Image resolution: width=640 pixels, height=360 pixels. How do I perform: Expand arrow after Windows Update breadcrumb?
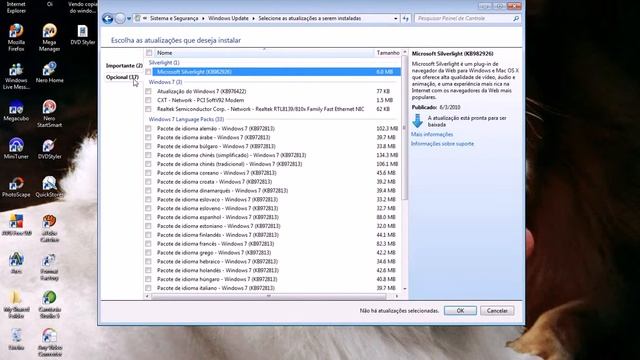(253, 18)
